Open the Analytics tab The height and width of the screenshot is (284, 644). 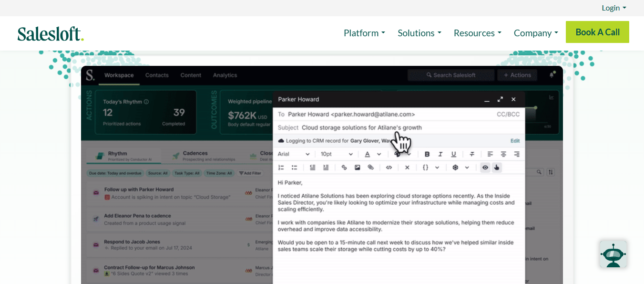pyautogui.click(x=225, y=75)
